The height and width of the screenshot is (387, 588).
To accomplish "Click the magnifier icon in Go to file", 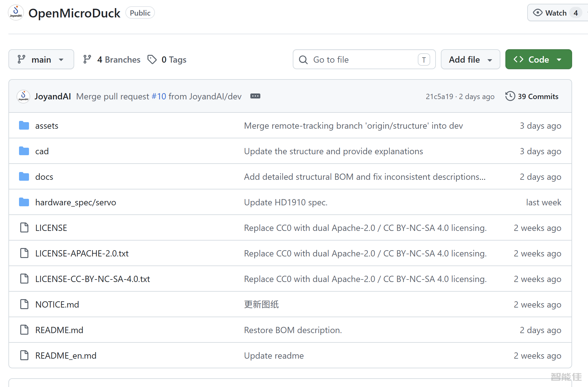I will (303, 60).
